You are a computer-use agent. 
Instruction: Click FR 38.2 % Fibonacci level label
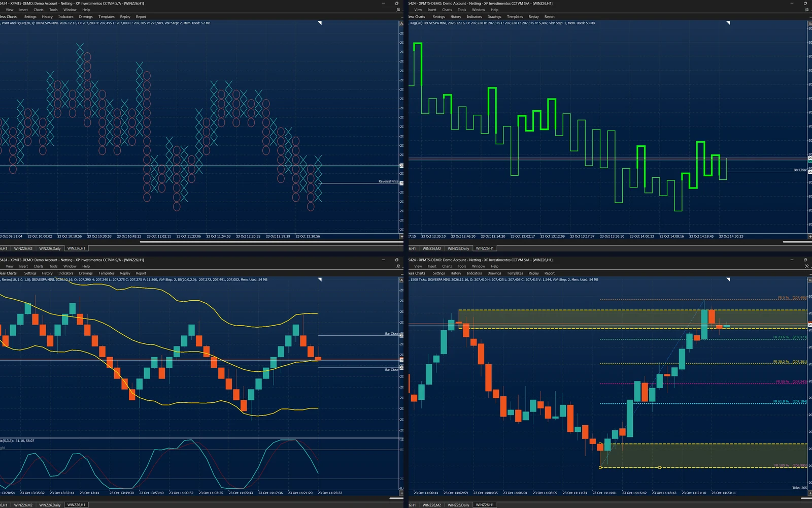790,362
